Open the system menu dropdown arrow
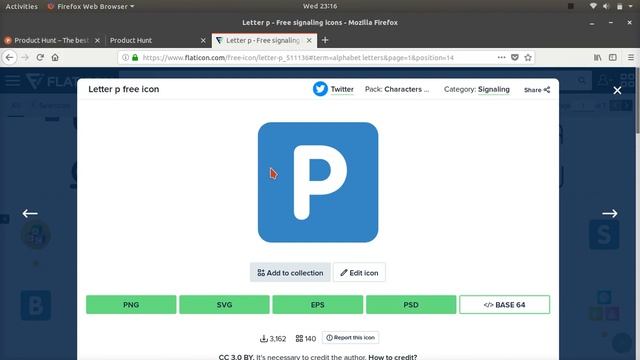The width and height of the screenshot is (640, 360). tap(631, 6)
